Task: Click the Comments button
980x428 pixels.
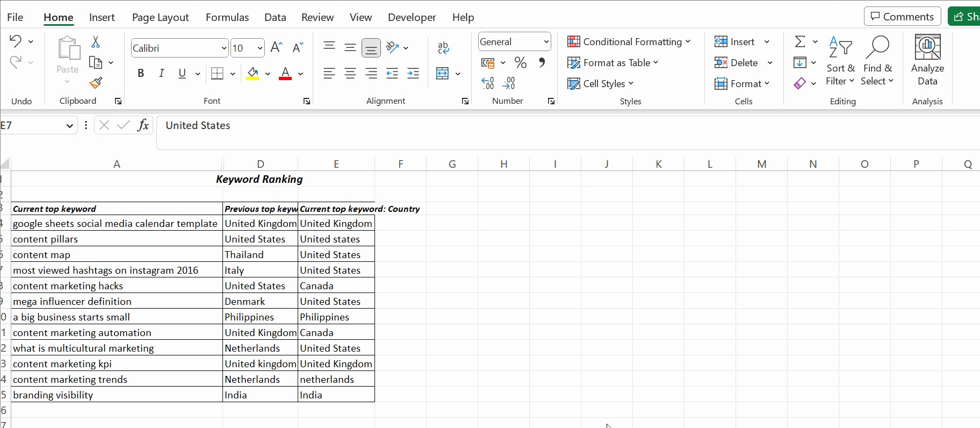Action: pos(902,16)
